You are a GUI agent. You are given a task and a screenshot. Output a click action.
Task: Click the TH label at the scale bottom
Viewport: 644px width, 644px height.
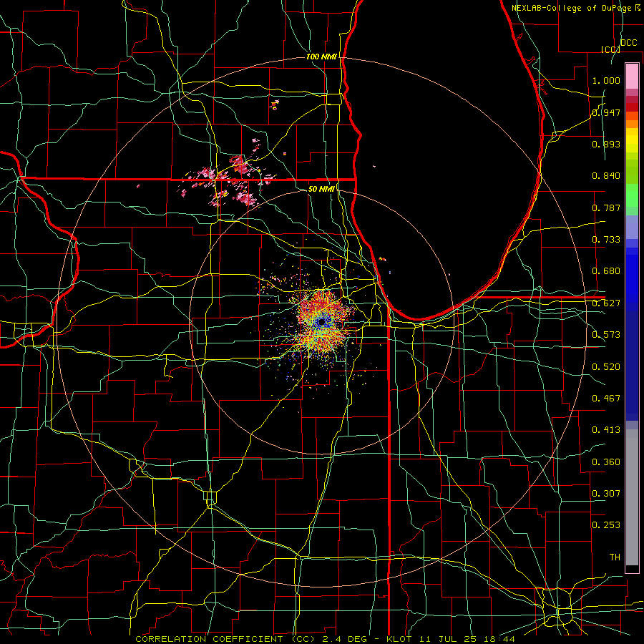tap(615, 557)
